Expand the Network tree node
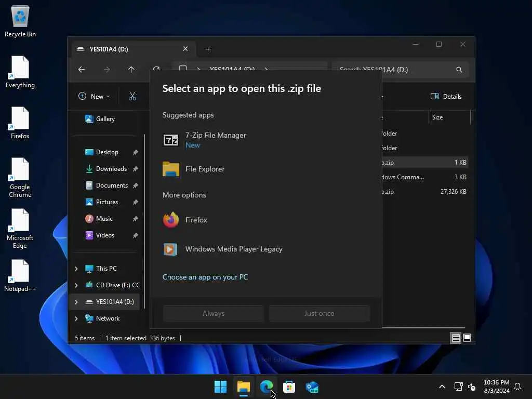Image resolution: width=532 pixels, height=399 pixels. point(76,318)
